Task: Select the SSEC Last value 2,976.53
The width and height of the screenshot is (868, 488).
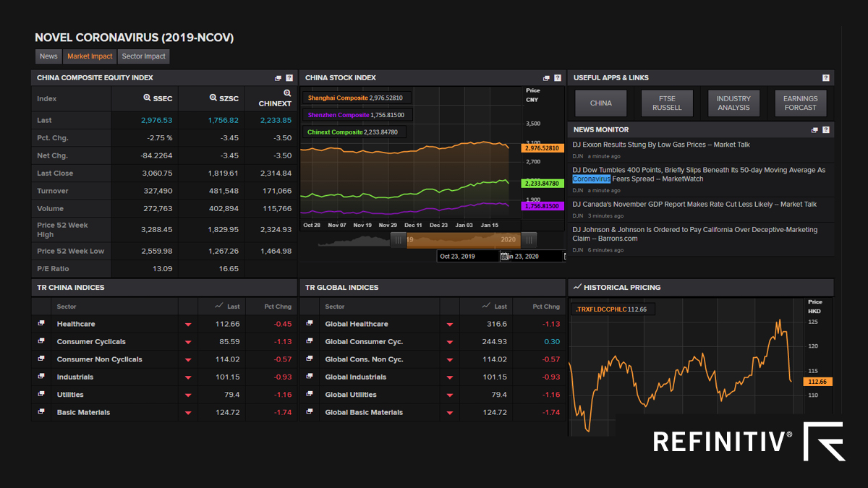Action: [x=156, y=121]
